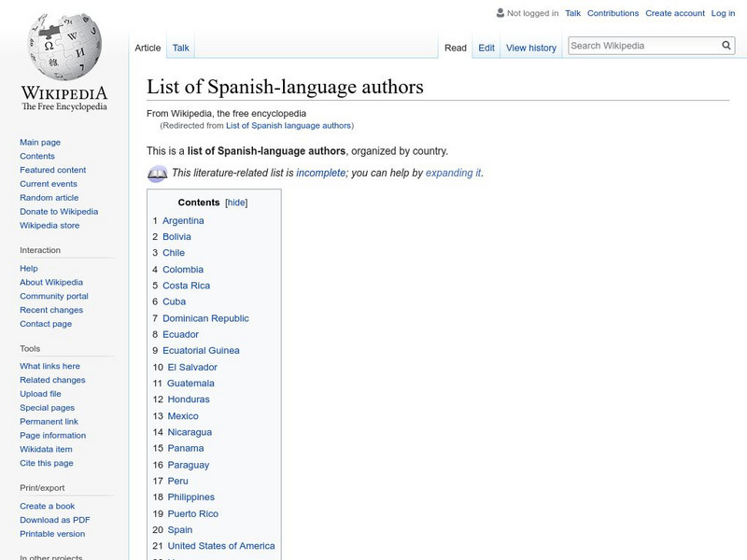Jump to Chile section
The width and height of the screenshot is (747, 560).
pos(174,253)
